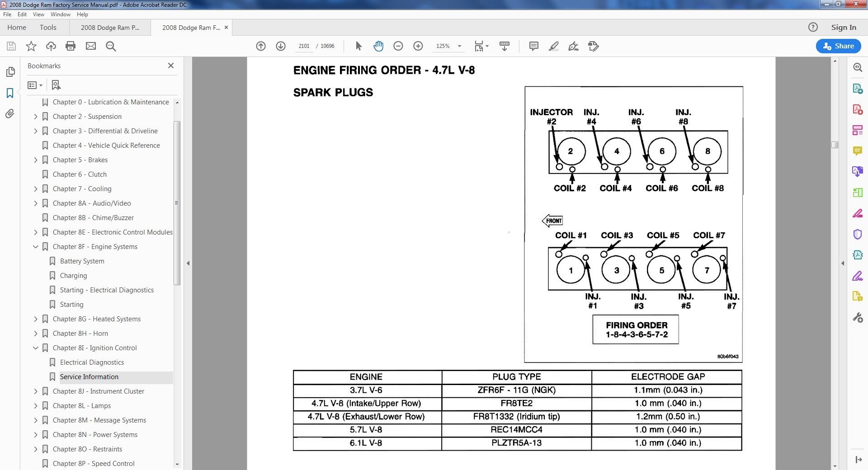Click the page number input field
The height and width of the screenshot is (470, 868).
pyautogui.click(x=304, y=46)
